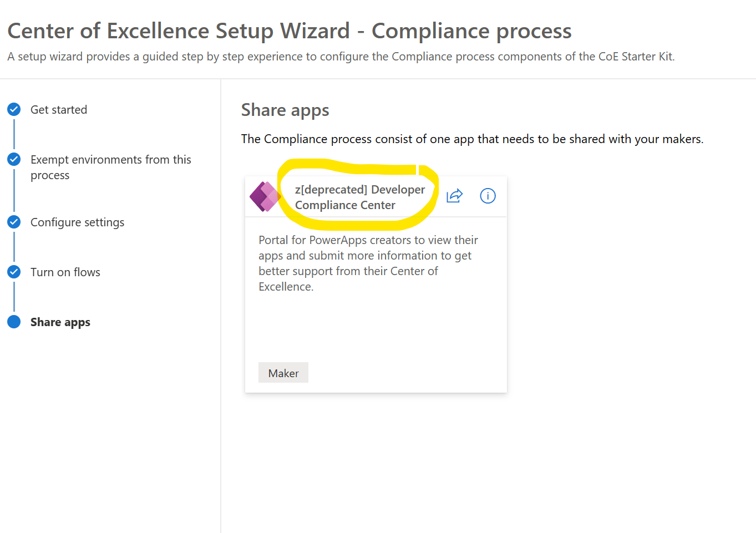
Task: Switch to the Configure settings step
Action: [x=77, y=222]
